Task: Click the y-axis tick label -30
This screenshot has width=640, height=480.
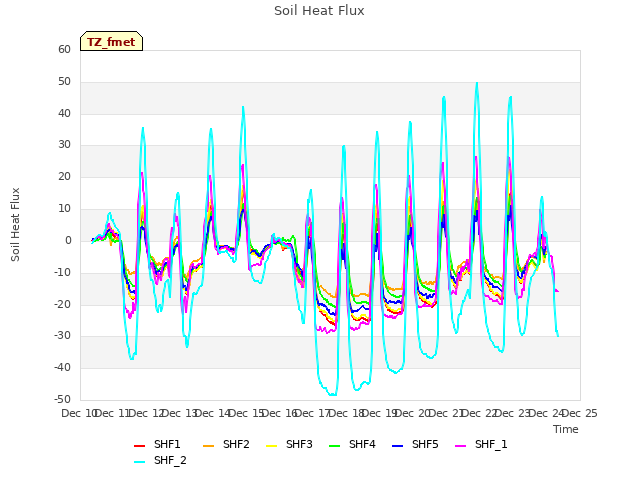Action: (63, 336)
